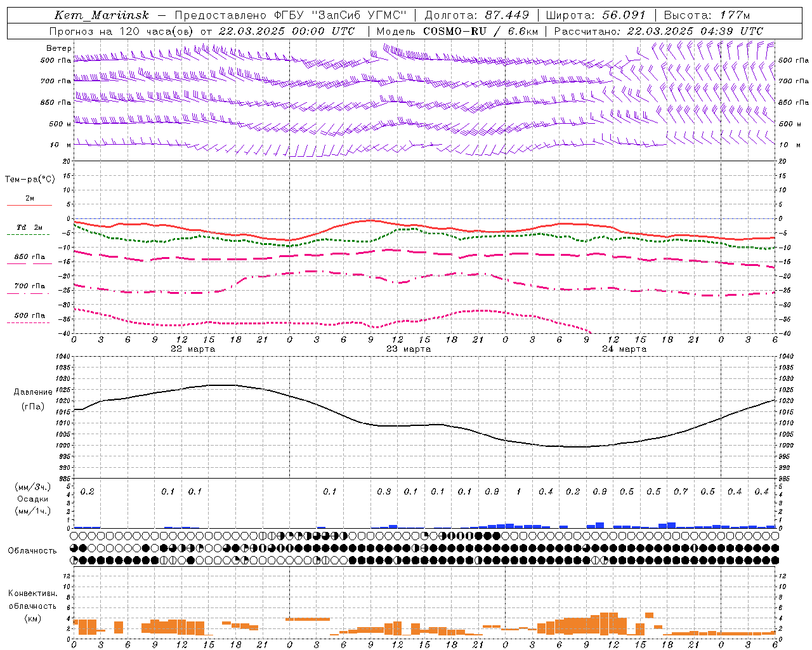
Task: Click the Конвективн. convective label
Action: (x=33, y=594)
